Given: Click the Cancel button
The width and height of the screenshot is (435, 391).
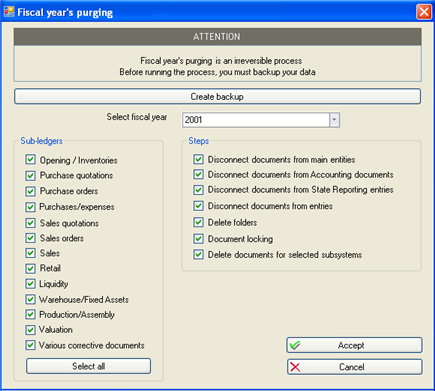Looking at the screenshot, I should click(x=355, y=367).
